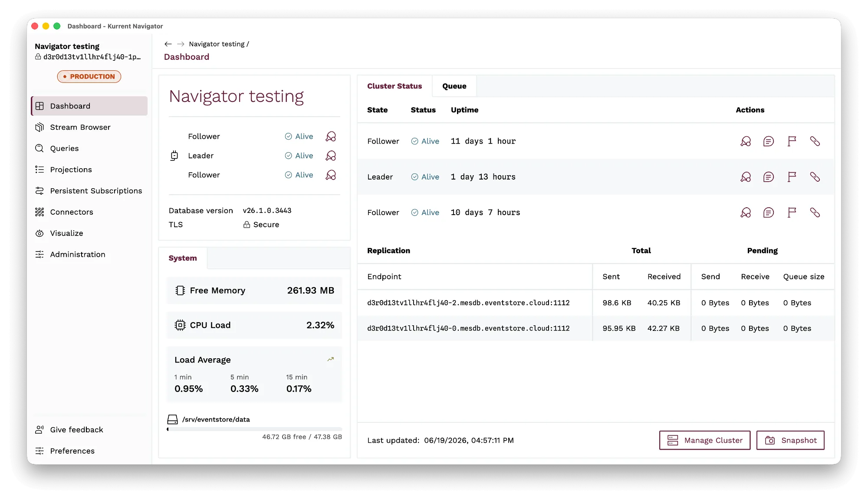The image size is (868, 500).
Task: Click the mesdb endpoint ending -0 row
Action: coord(595,329)
